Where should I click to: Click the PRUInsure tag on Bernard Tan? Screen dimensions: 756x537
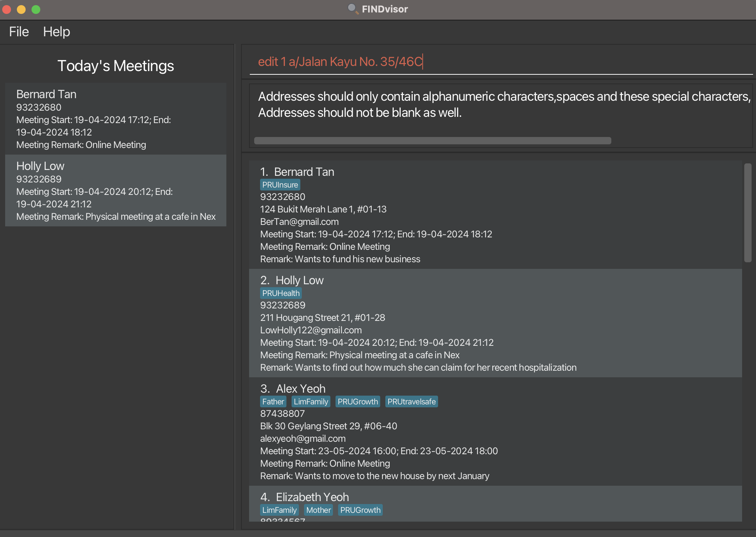(280, 185)
